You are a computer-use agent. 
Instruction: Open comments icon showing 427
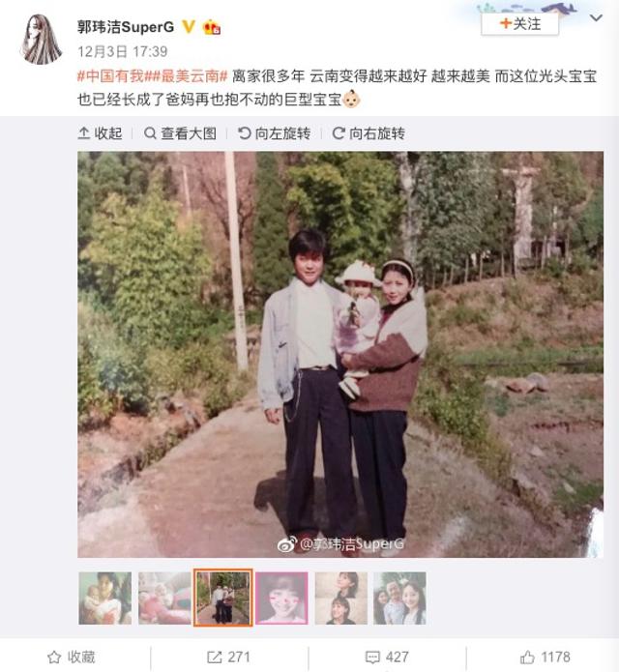[x=387, y=657]
